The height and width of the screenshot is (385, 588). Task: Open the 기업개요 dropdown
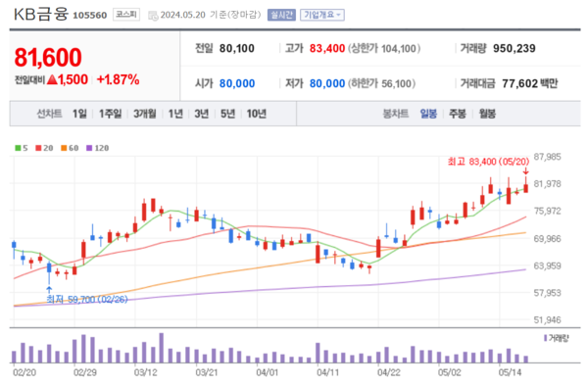click(322, 15)
